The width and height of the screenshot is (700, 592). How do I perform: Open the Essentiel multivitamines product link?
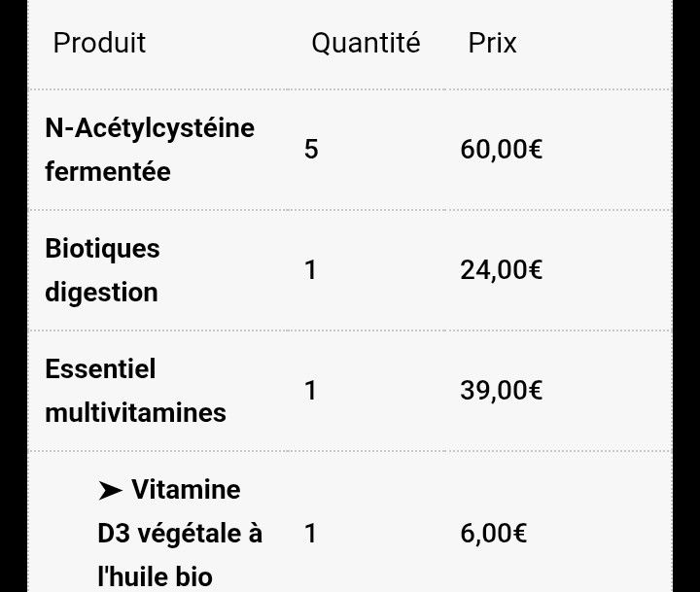pyautogui.click(x=100, y=369)
